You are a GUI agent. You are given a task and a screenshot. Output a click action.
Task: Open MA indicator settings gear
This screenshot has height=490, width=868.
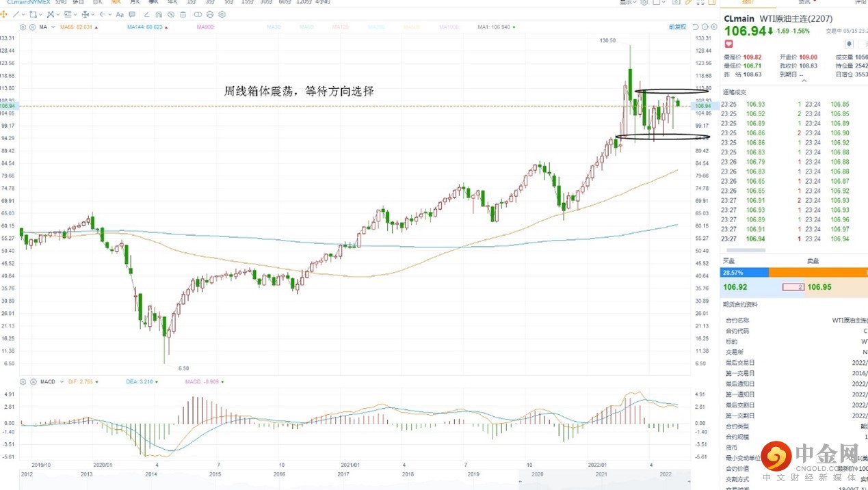[23, 27]
